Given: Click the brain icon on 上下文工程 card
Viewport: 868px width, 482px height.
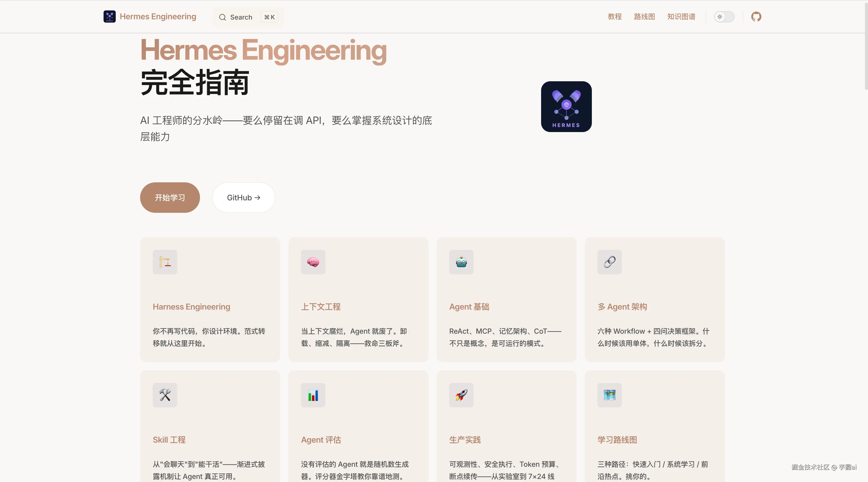Looking at the screenshot, I should coord(313,262).
